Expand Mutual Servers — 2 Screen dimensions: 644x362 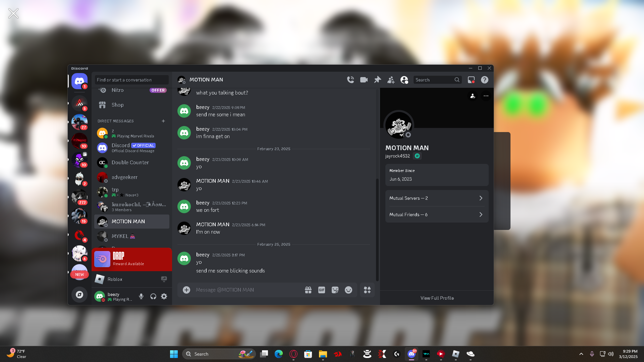(x=437, y=198)
